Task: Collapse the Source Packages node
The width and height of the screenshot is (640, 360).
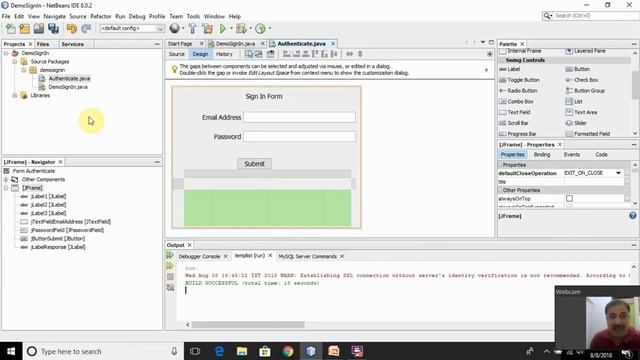Action: (15, 62)
